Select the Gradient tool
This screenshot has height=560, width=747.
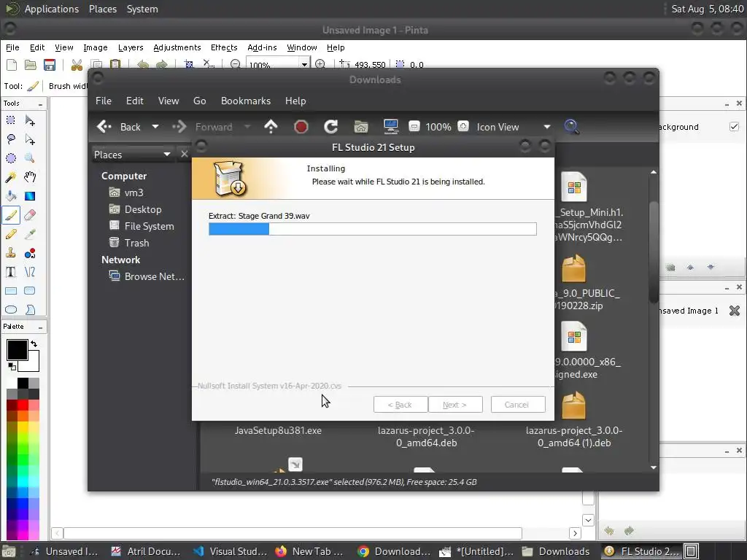[x=30, y=196]
